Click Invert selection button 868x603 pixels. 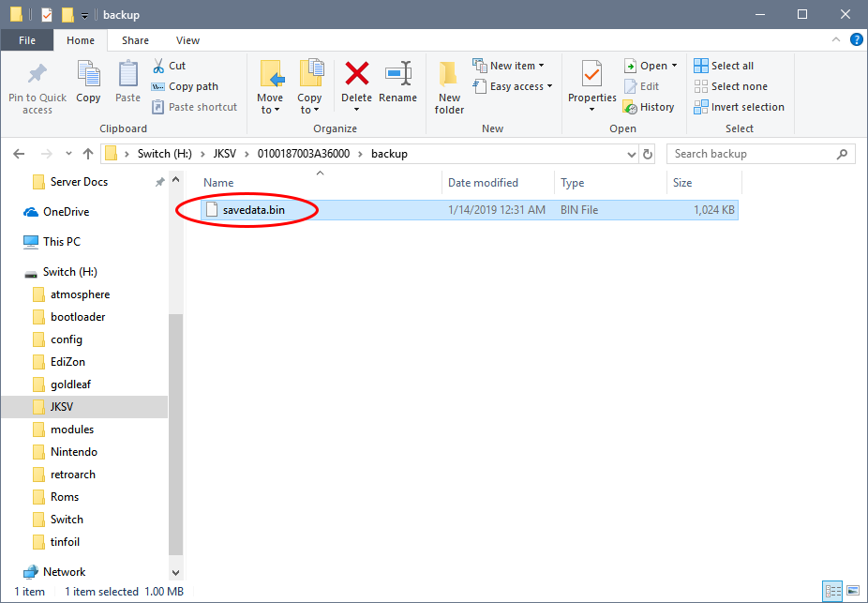coord(739,107)
